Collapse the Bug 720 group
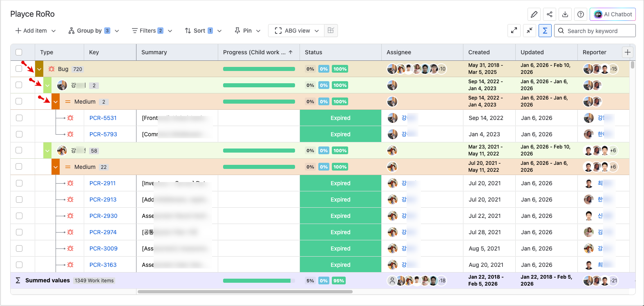The width and height of the screenshot is (644, 306). (x=39, y=69)
